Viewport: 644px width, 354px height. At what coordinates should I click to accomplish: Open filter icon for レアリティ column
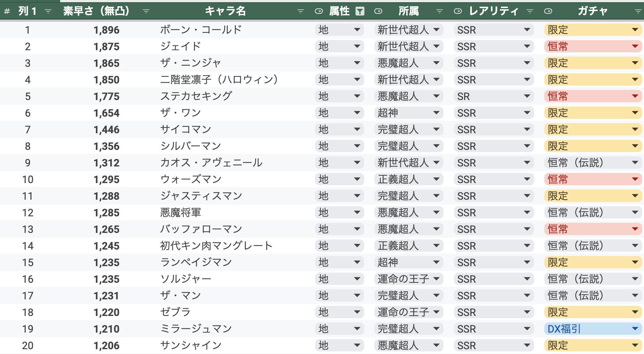(530, 11)
